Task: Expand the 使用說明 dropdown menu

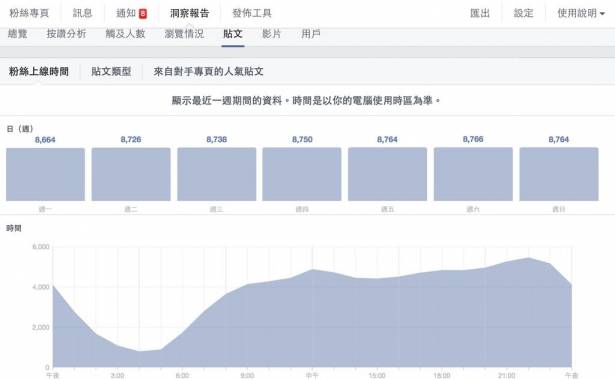Action: point(581,13)
